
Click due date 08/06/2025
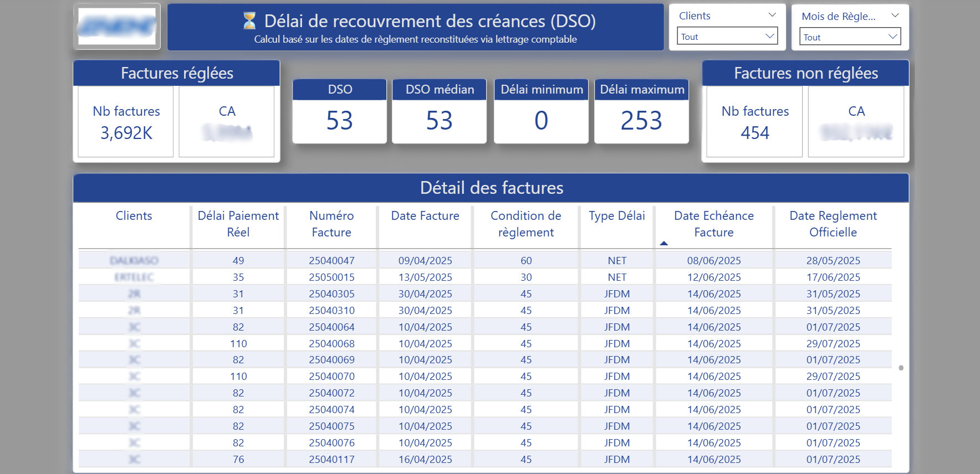[714, 261]
